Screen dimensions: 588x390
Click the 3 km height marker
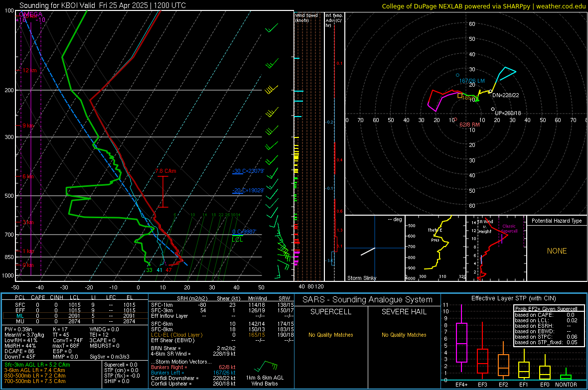(x=28, y=222)
